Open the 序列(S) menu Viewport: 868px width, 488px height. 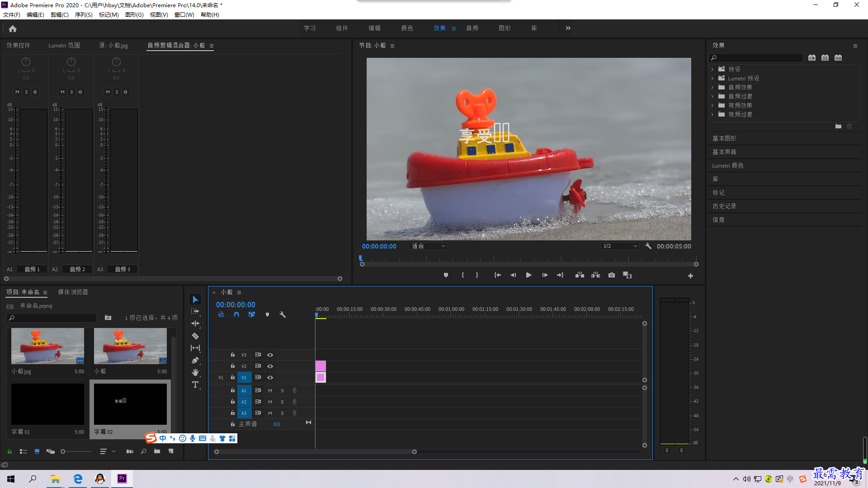84,14
